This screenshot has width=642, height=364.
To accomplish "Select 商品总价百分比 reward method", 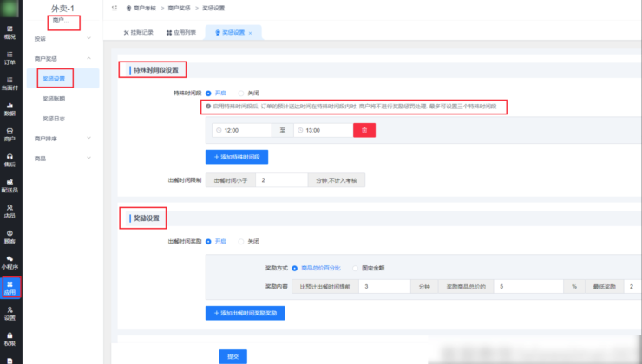I will point(294,269).
